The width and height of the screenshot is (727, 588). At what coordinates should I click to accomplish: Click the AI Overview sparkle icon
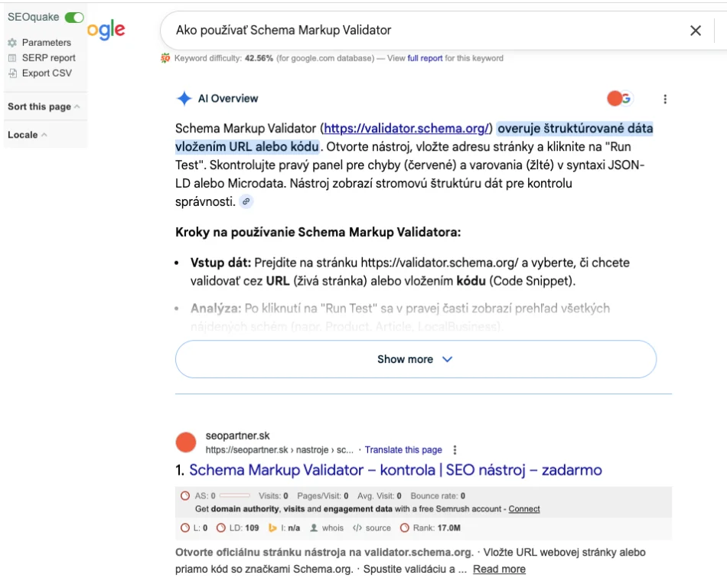point(184,99)
